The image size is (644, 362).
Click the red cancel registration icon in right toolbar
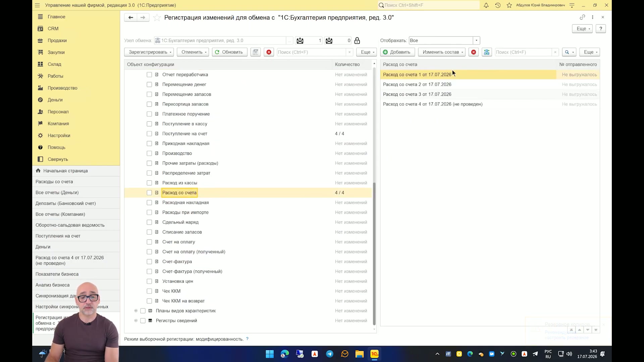[x=473, y=52]
